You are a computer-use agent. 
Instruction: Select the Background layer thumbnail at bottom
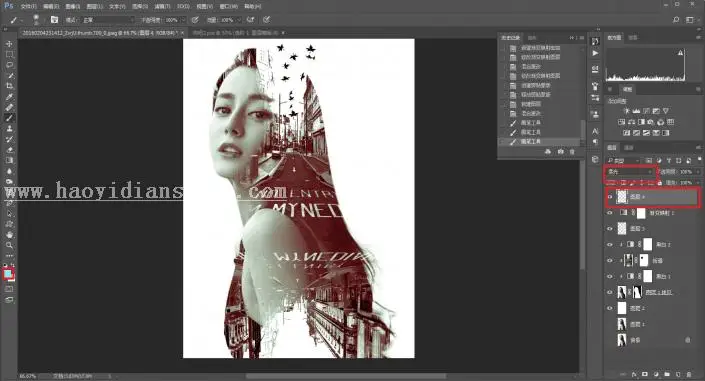[622, 340]
